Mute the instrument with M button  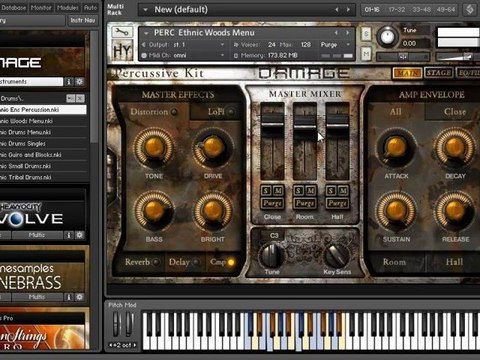[366, 54]
